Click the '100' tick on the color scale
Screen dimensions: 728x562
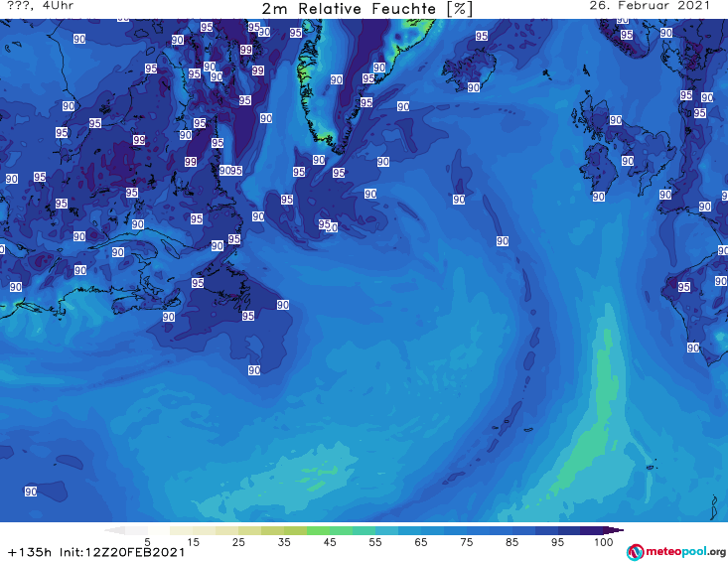click(604, 541)
